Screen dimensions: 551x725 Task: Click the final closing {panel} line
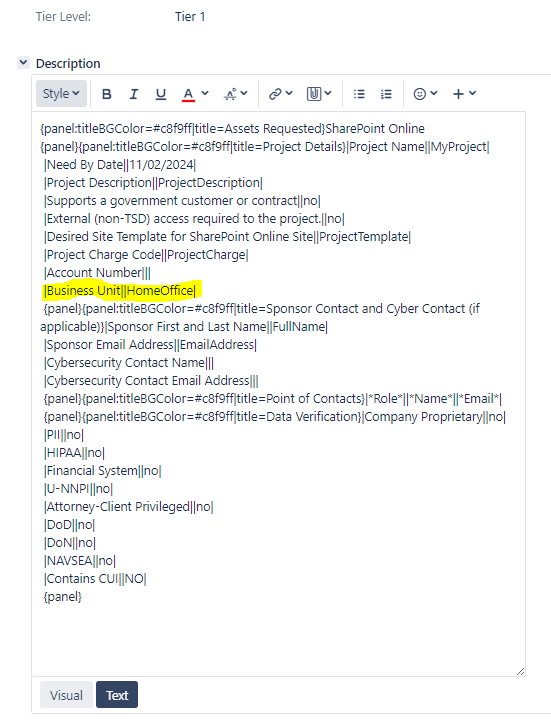click(x=62, y=597)
